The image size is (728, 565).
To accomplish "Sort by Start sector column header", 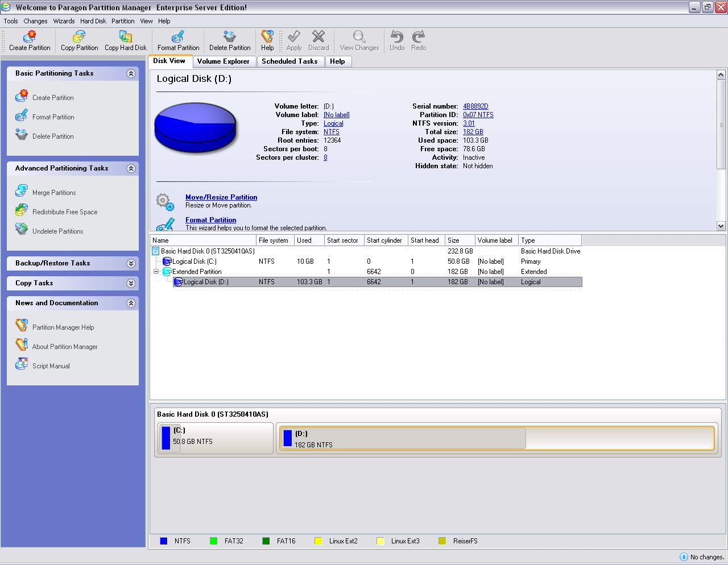I will 344,240.
